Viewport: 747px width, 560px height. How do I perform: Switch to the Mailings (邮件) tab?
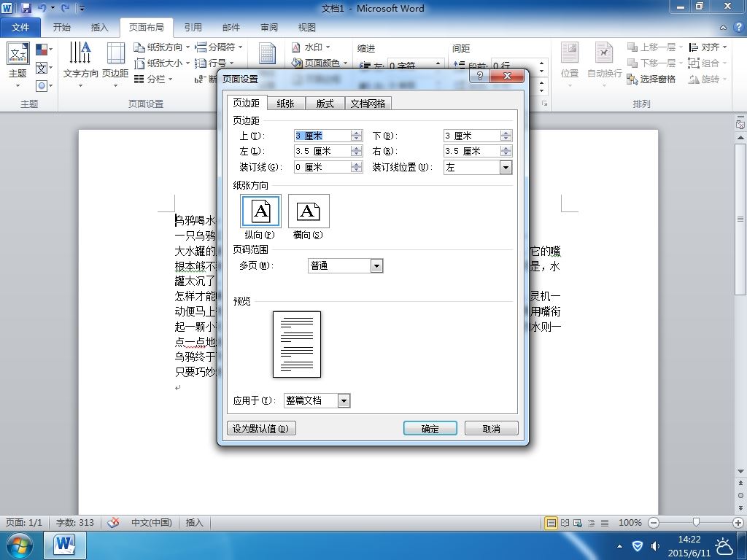(231, 28)
